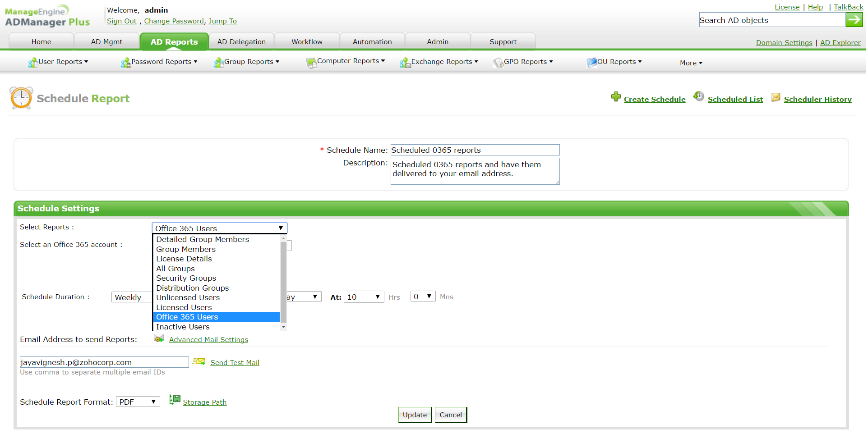
Task: Click the Cancel button
Action: [x=451, y=415]
